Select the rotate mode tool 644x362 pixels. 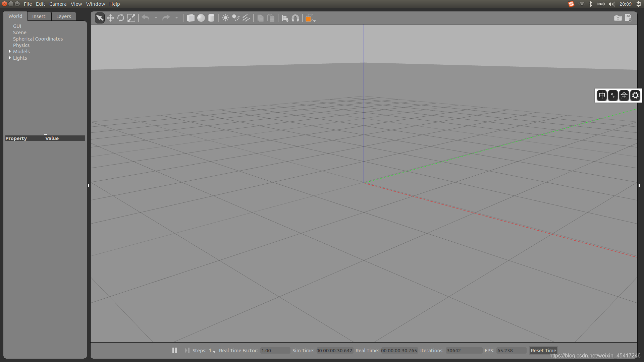tap(121, 18)
